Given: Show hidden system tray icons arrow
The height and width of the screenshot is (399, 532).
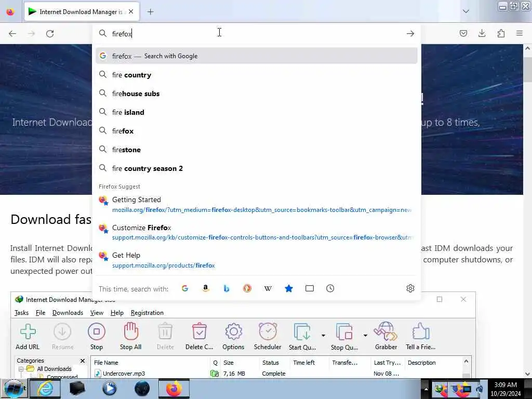Looking at the screenshot, I should coord(426,389).
